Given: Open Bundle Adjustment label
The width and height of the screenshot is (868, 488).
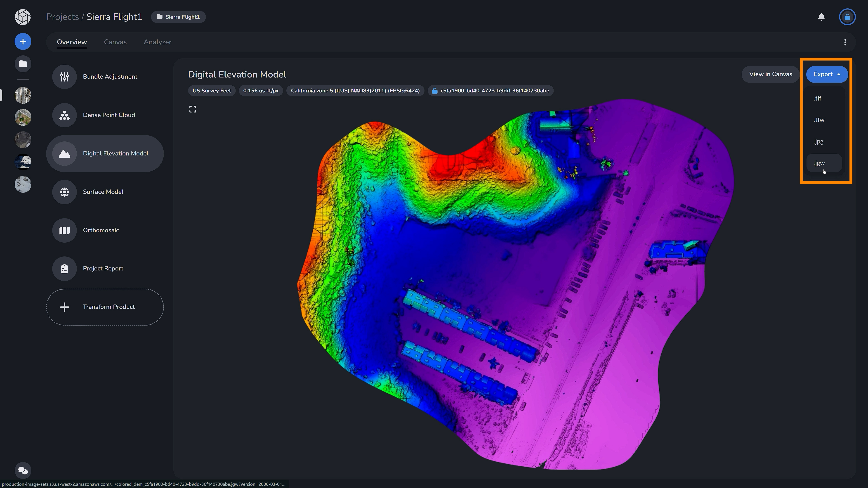Looking at the screenshot, I should click(110, 77).
